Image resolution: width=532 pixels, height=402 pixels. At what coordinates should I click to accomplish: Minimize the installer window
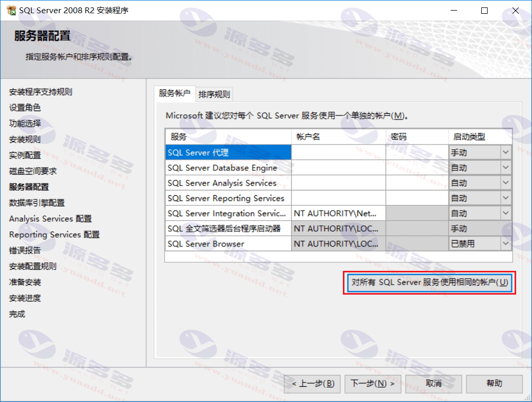(x=454, y=11)
